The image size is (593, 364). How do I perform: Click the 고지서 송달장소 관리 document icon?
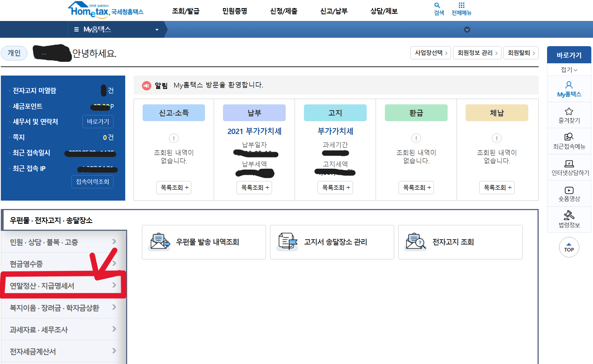(x=286, y=242)
